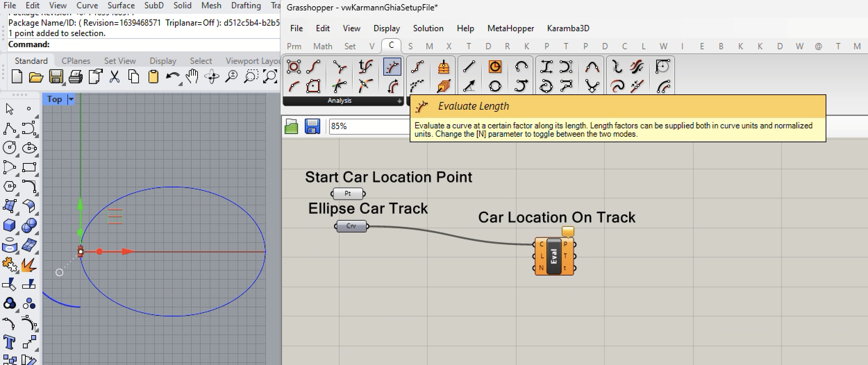This screenshot has height=365, width=868.
Task: Click the Grasshopper open file icon
Action: (291, 127)
